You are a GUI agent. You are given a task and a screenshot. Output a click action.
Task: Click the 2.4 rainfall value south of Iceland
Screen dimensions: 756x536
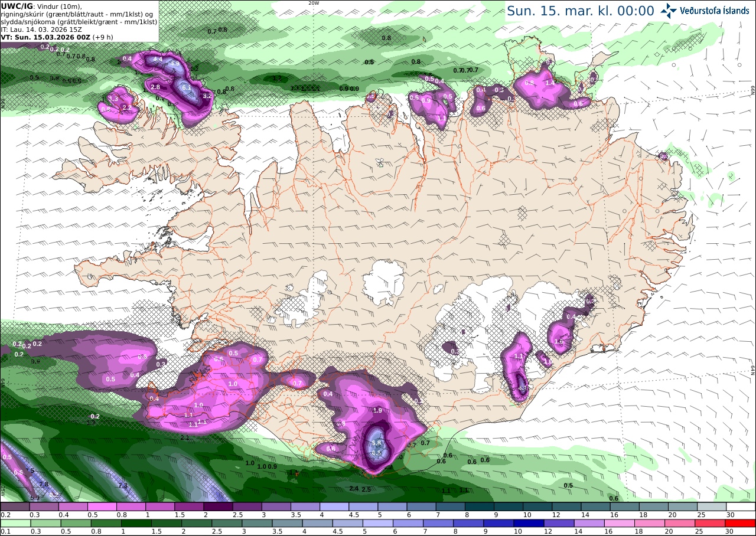pyautogui.click(x=354, y=488)
